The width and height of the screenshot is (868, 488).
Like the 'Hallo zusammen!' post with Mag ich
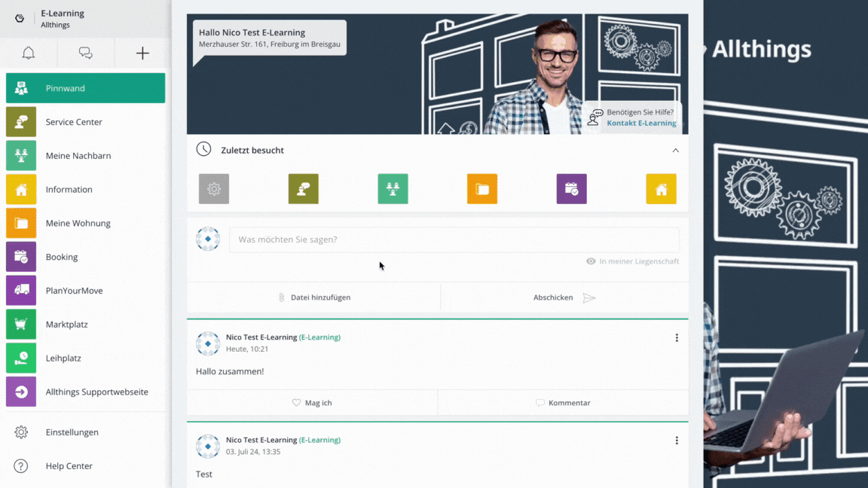312,403
